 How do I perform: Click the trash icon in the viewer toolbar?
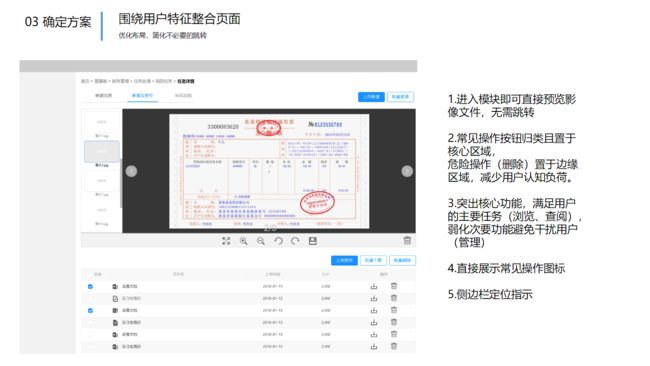[x=407, y=240]
